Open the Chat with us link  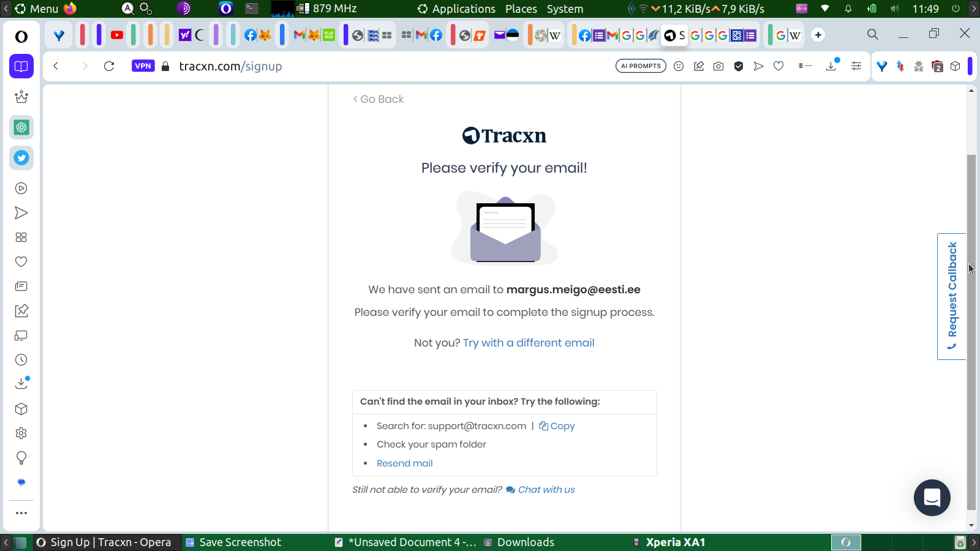coord(540,490)
